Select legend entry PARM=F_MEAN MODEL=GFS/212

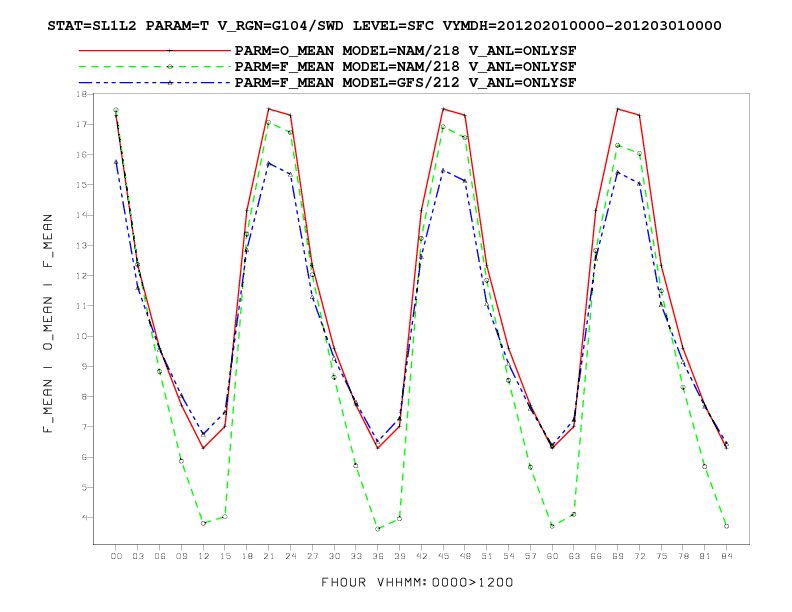405,83
